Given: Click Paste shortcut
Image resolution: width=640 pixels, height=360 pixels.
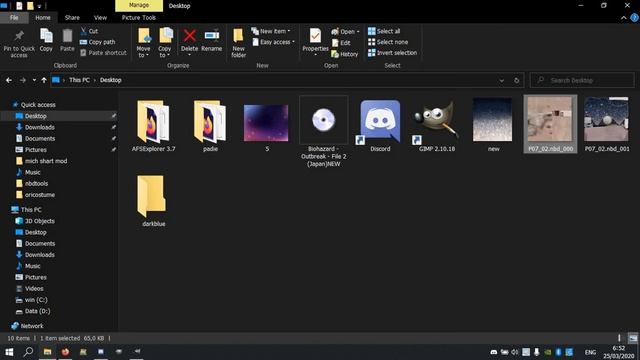Looking at the screenshot, I should (103, 53).
